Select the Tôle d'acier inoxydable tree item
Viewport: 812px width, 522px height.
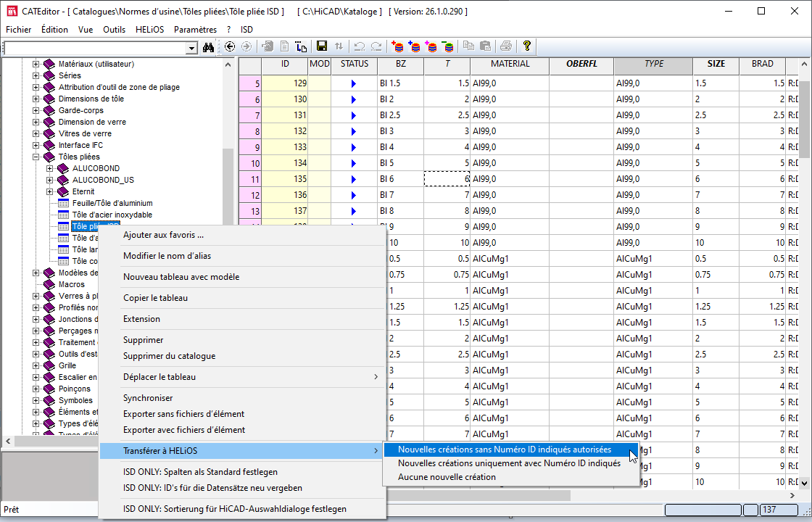pos(112,215)
